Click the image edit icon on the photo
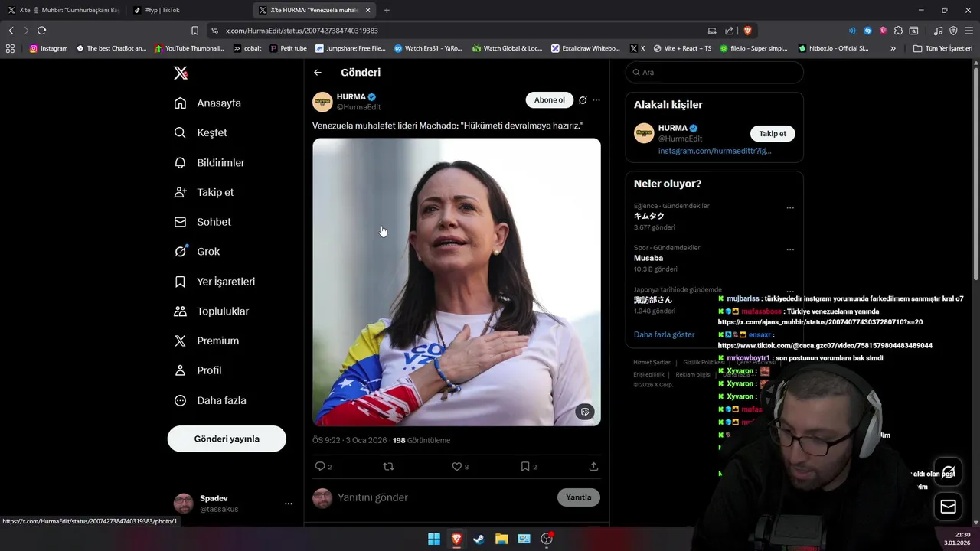Image resolution: width=980 pixels, height=551 pixels. (585, 412)
